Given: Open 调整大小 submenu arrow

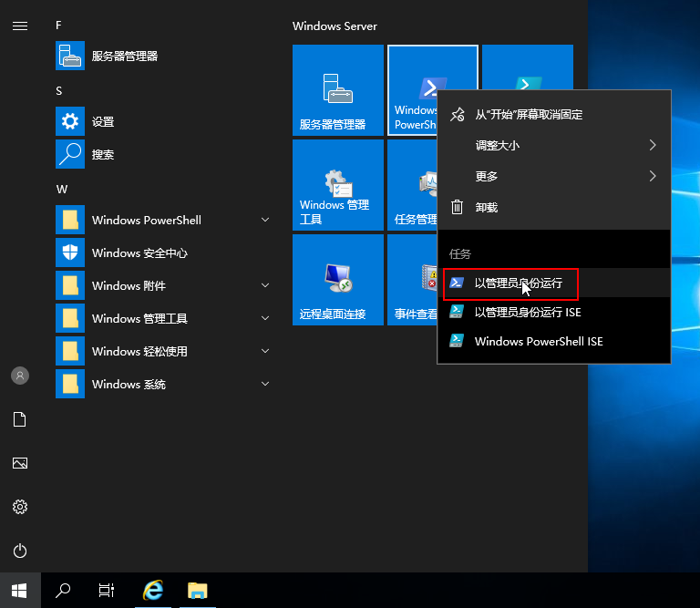Looking at the screenshot, I should click(x=653, y=145).
